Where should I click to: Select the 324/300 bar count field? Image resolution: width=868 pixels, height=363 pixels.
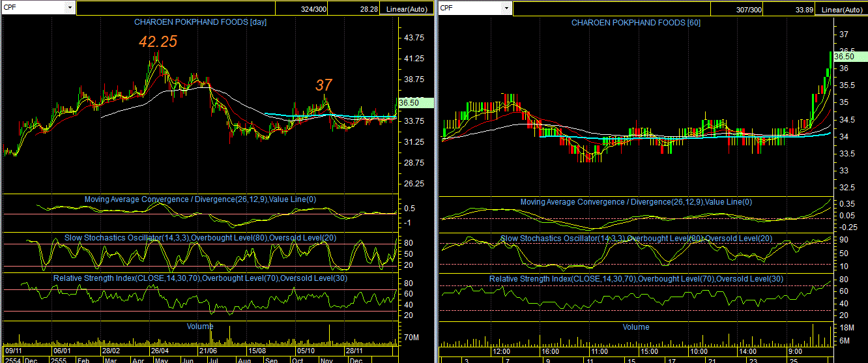coord(301,9)
